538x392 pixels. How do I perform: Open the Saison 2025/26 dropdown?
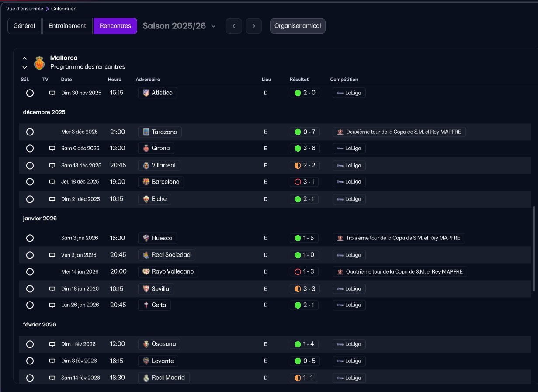point(179,26)
